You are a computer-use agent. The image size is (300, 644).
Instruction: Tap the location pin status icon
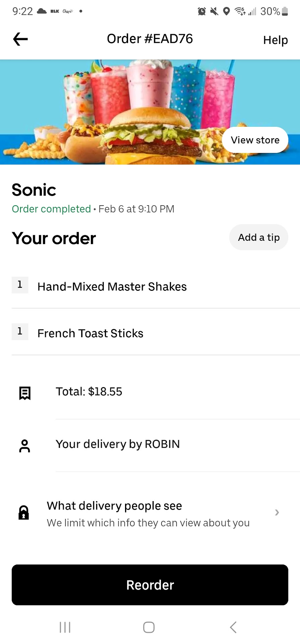pos(227,11)
